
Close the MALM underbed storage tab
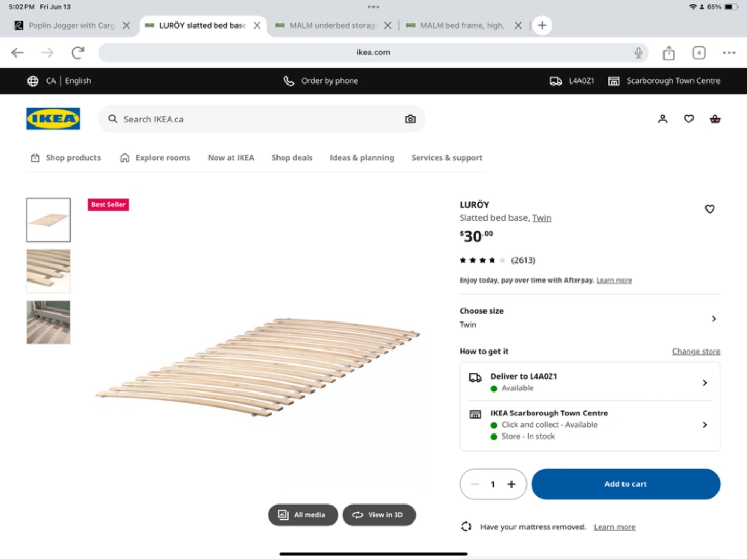388,25
